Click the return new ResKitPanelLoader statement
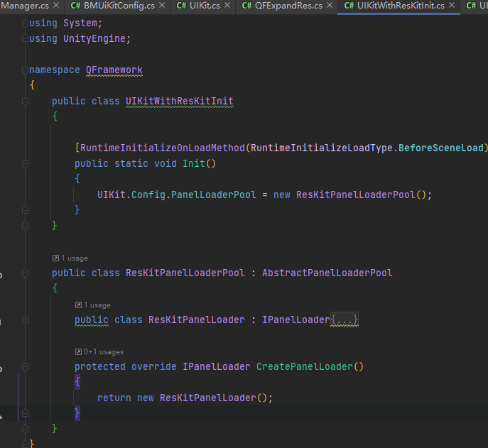 (185, 398)
